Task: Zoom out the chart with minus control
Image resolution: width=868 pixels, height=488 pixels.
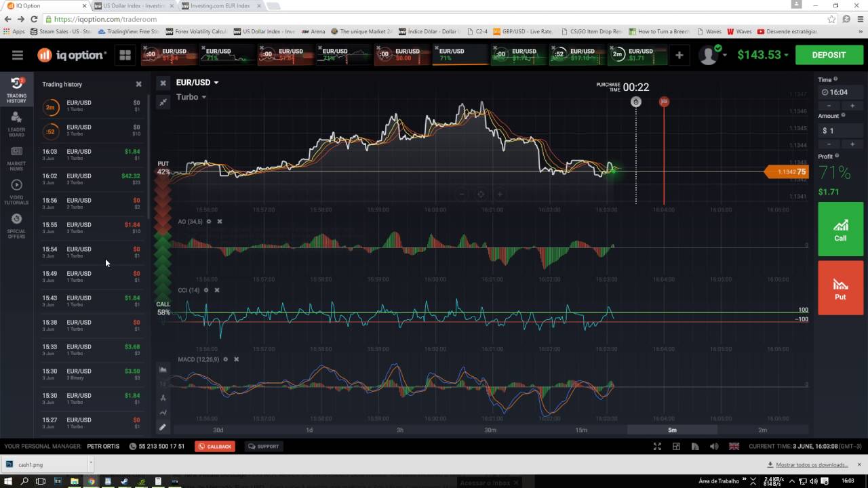Action: (x=462, y=195)
